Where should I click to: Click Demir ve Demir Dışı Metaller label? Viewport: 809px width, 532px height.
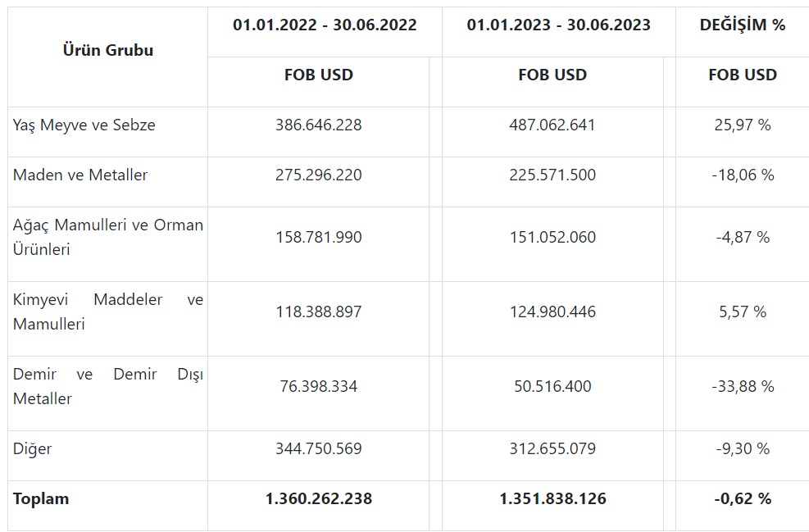tap(108, 386)
